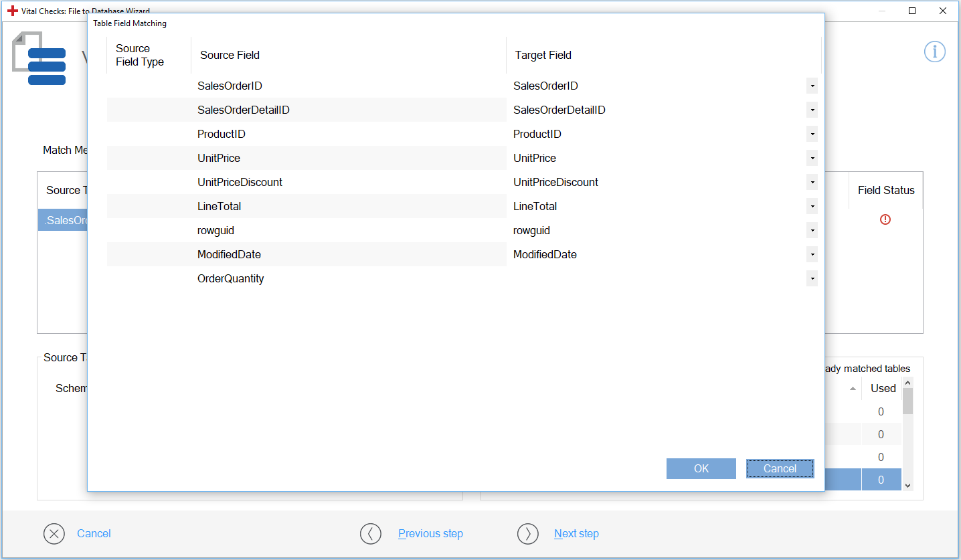Click the UnitPriceDiscount target field value
Image resolution: width=961 pixels, height=560 pixels.
tap(555, 182)
